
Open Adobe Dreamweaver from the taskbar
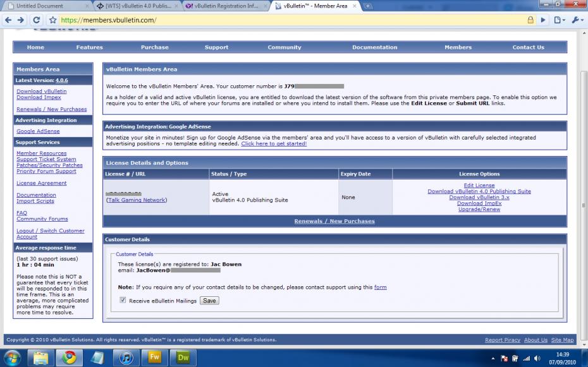pyautogui.click(x=183, y=358)
